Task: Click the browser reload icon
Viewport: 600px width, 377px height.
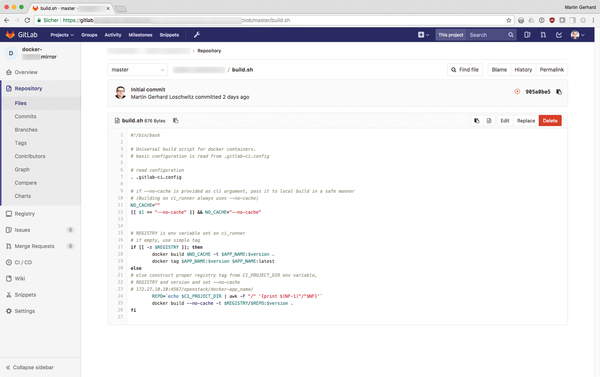Action: pyautogui.click(x=27, y=20)
